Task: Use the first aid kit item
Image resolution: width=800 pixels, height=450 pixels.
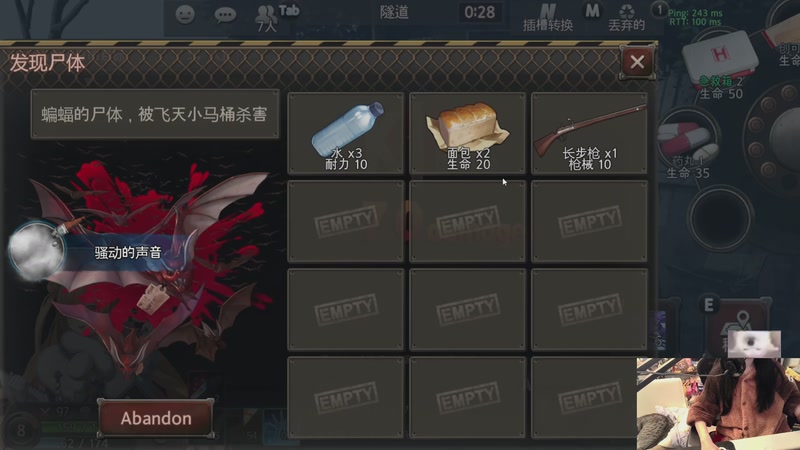Action: pos(719,64)
